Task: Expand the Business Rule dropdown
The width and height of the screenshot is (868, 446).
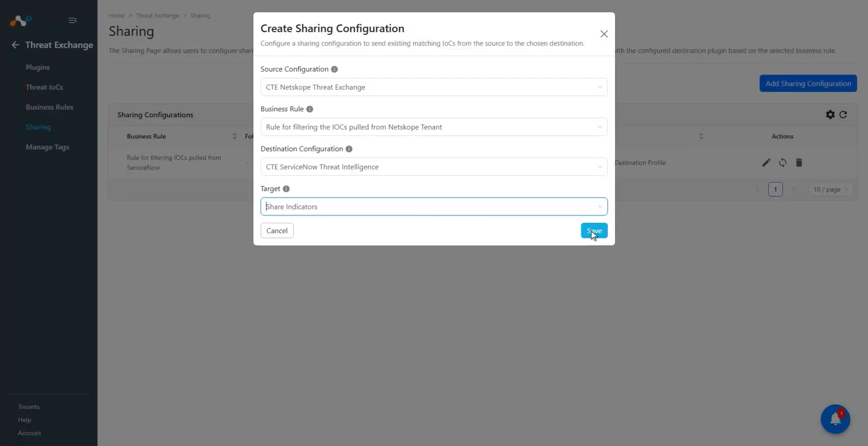Action: pyautogui.click(x=434, y=127)
